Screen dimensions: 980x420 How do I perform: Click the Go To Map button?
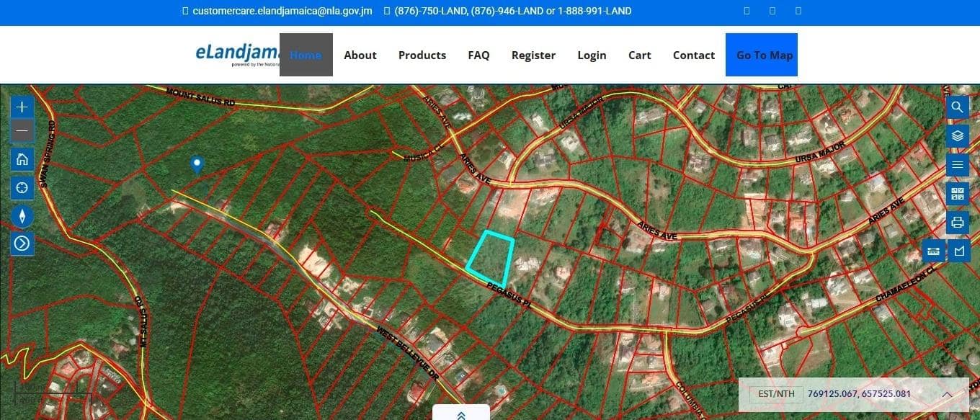pyautogui.click(x=764, y=55)
